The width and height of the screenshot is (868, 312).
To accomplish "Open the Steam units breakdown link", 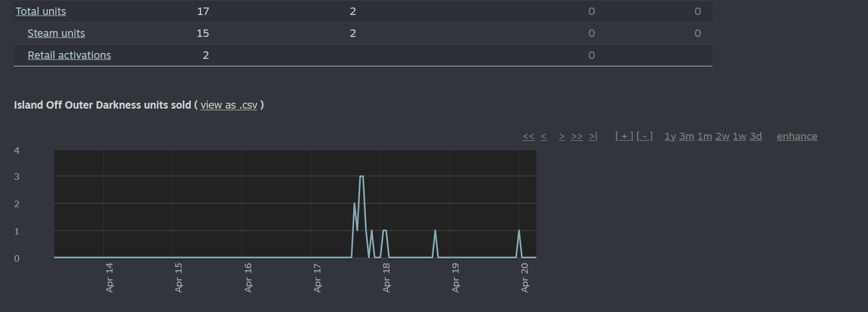I will [x=56, y=33].
